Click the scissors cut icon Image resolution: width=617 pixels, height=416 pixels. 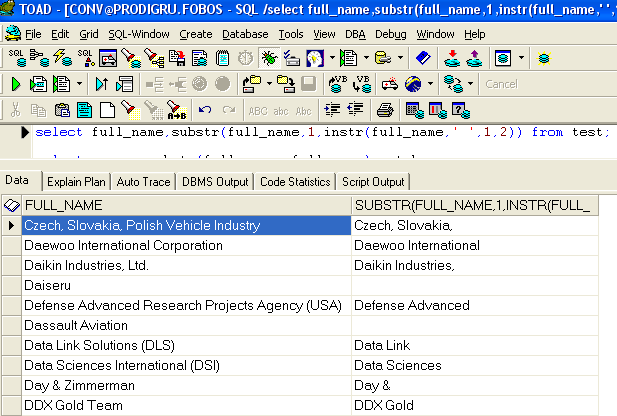tap(15, 110)
